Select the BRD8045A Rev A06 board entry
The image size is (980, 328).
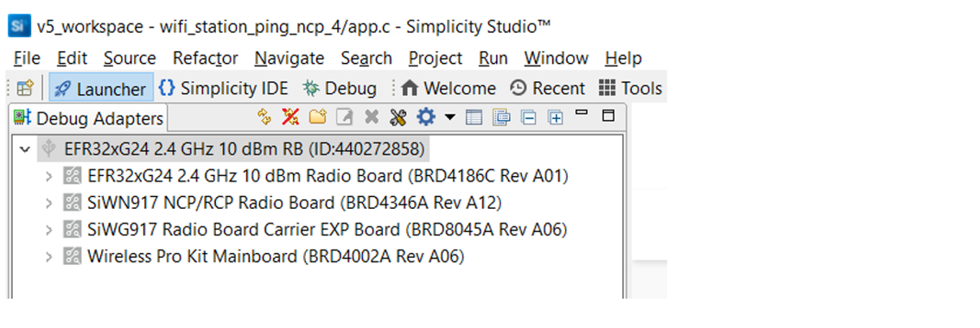[x=328, y=230]
